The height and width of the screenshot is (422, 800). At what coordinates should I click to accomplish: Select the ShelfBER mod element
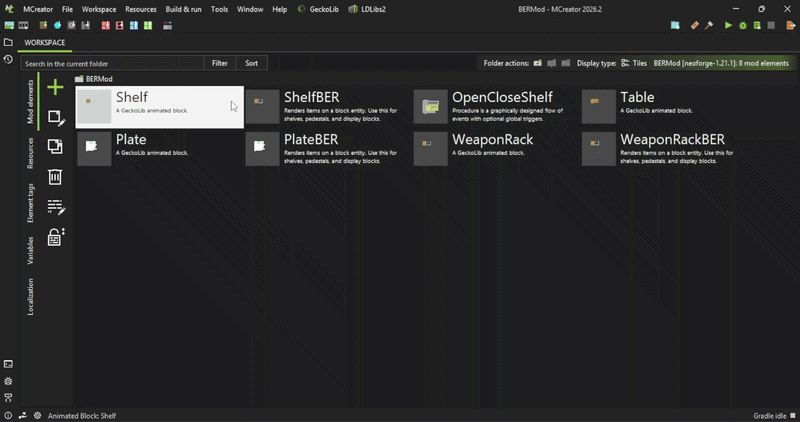pos(328,107)
